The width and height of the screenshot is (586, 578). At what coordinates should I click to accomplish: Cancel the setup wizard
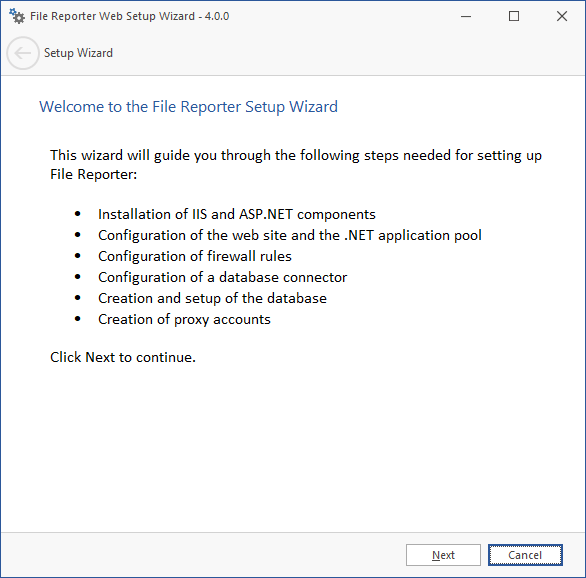(x=525, y=555)
